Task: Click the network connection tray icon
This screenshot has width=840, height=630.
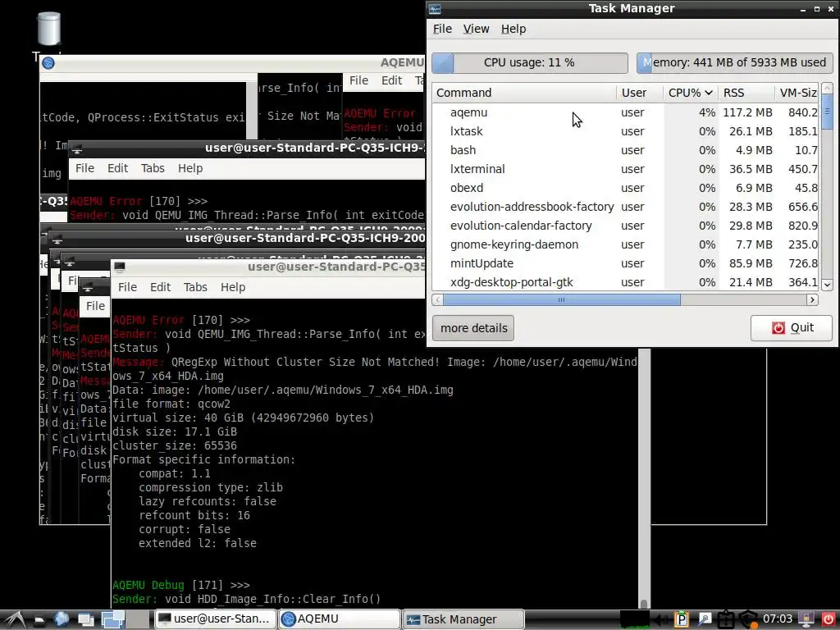Action: click(705, 619)
